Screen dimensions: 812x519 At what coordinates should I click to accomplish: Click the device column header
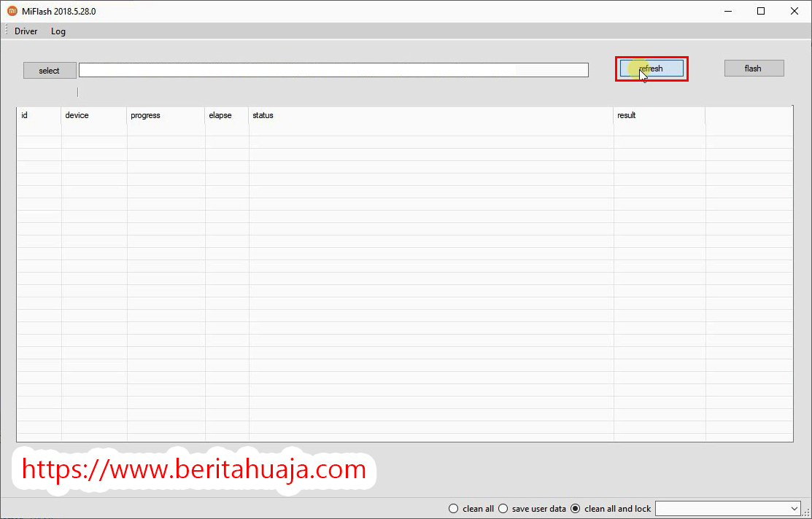tap(93, 115)
